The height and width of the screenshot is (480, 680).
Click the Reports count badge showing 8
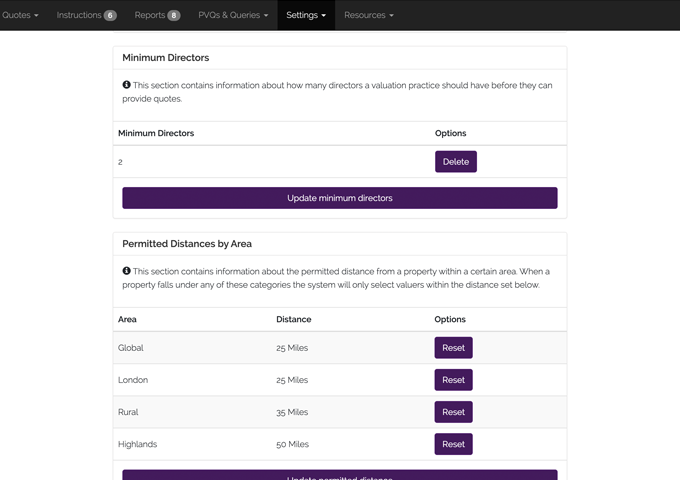point(174,16)
